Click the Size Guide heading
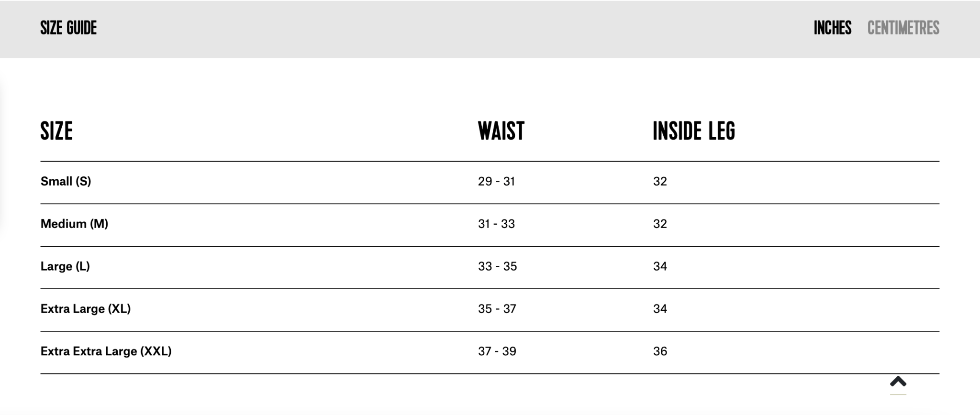 click(x=68, y=28)
